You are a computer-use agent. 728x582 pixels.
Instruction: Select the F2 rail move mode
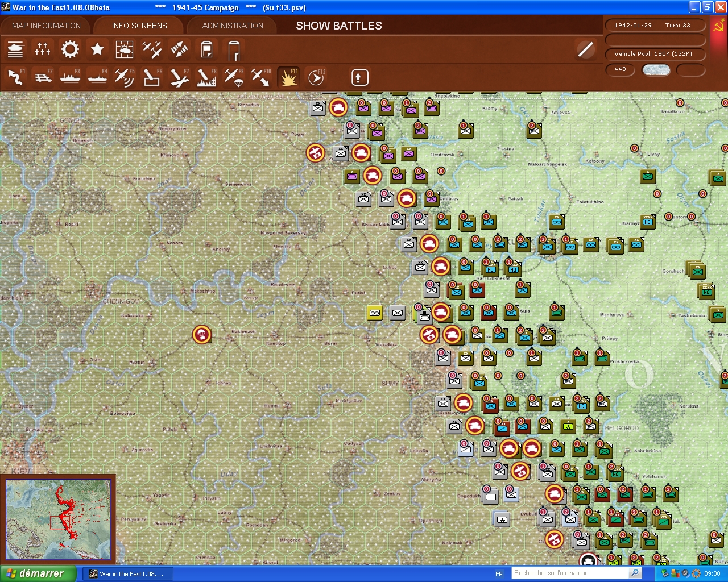pyautogui.click(x=43, y=77)
